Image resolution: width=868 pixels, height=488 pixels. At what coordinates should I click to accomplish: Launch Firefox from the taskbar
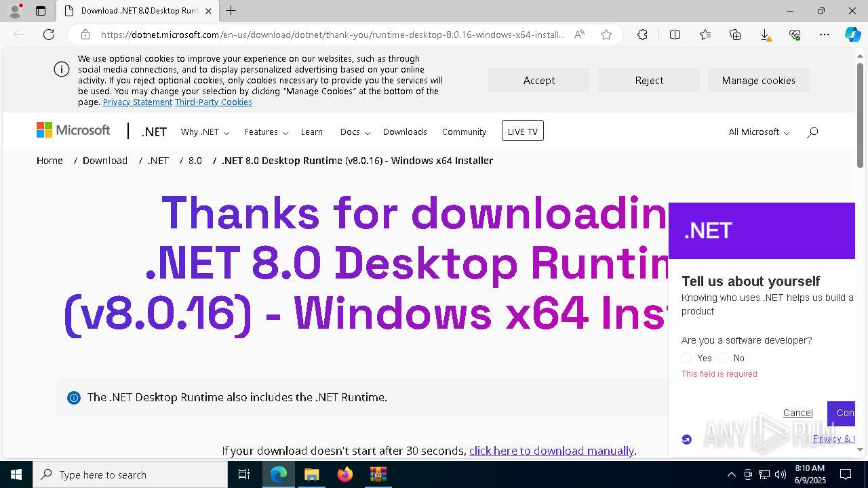[x=345, y=474]
